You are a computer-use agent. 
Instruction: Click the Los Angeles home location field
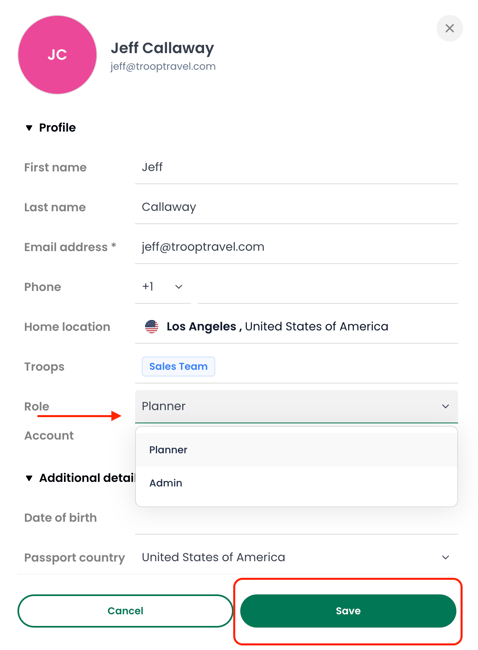[296, 327]
